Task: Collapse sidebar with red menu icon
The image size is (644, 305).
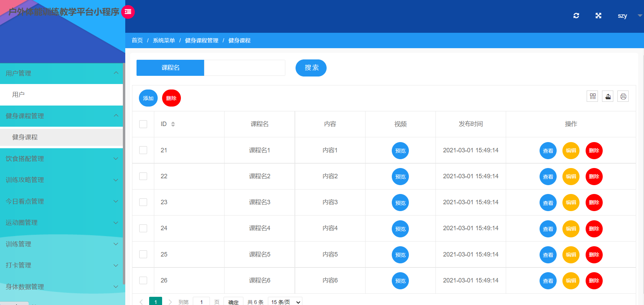Action: pos(128,12)
